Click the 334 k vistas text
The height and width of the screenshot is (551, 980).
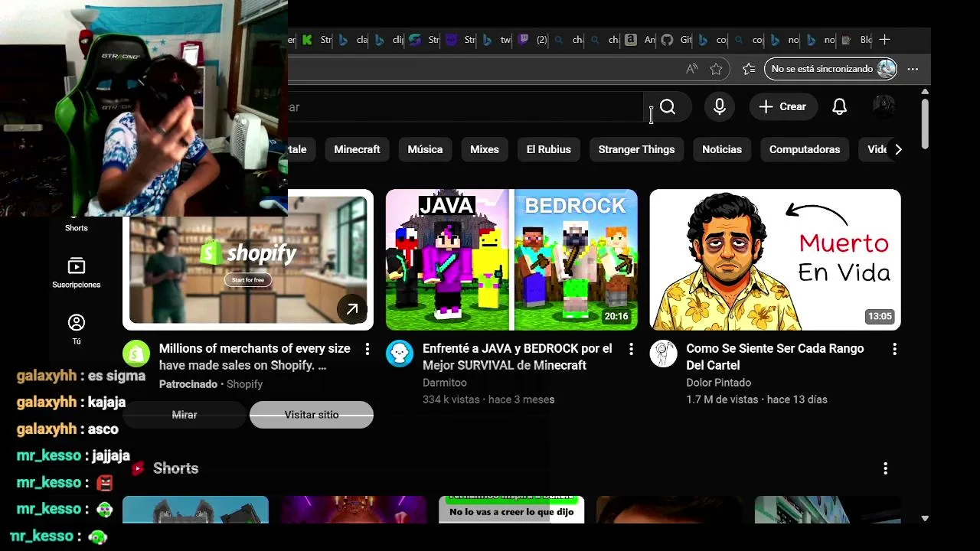[451, 399]
